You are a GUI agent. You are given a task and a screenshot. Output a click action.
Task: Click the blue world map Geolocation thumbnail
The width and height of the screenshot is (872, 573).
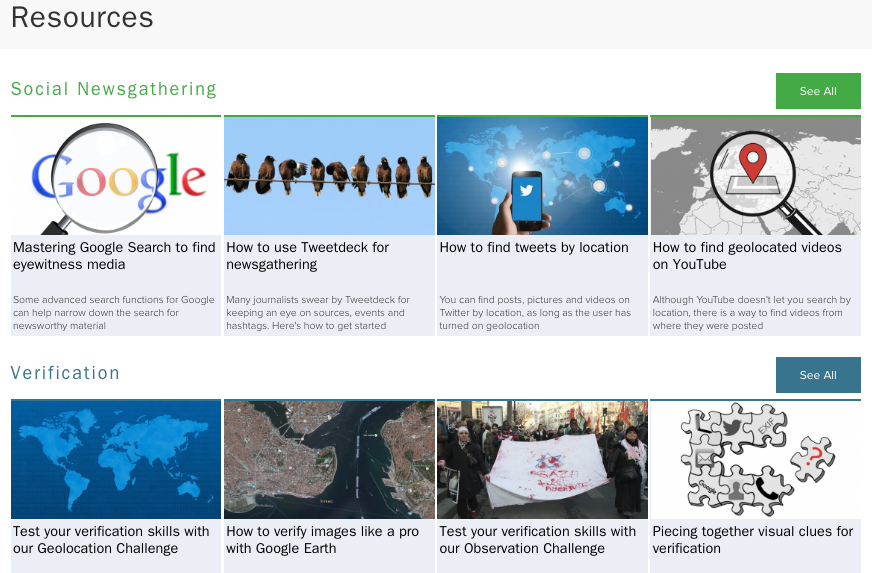[x=116, y=460]
